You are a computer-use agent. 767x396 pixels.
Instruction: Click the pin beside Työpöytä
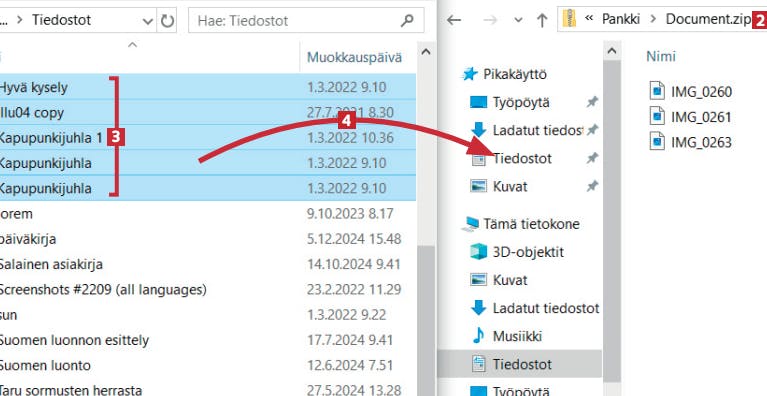click(x=592, y=102)
